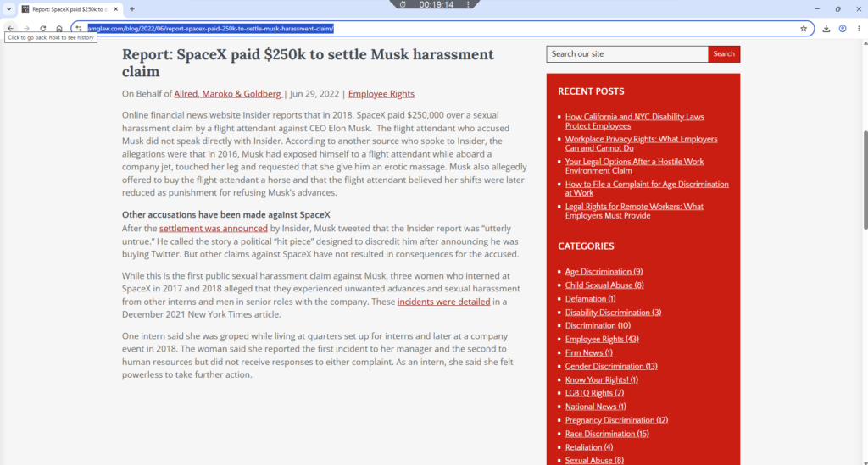
Task: Open a new tab with plus button
Action: click(131, 8)
